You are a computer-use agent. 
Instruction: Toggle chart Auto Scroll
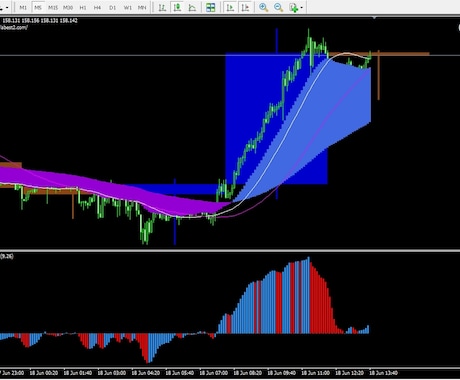click(x=230, y=7)
